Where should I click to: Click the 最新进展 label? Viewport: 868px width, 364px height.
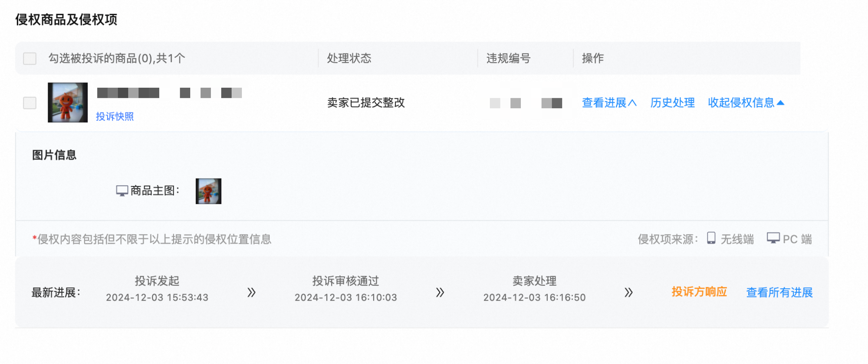(56, 292)
